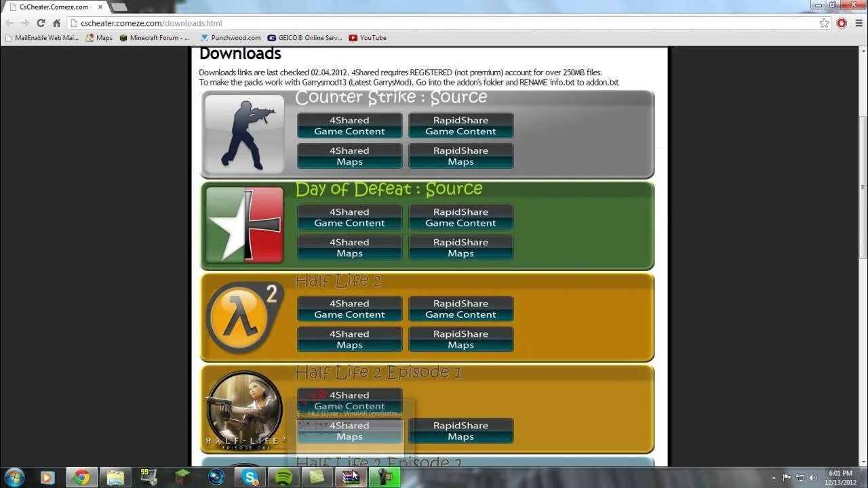The image size is (868, 488).
Task: Click the browser back arrow
Action: point(9,23)
